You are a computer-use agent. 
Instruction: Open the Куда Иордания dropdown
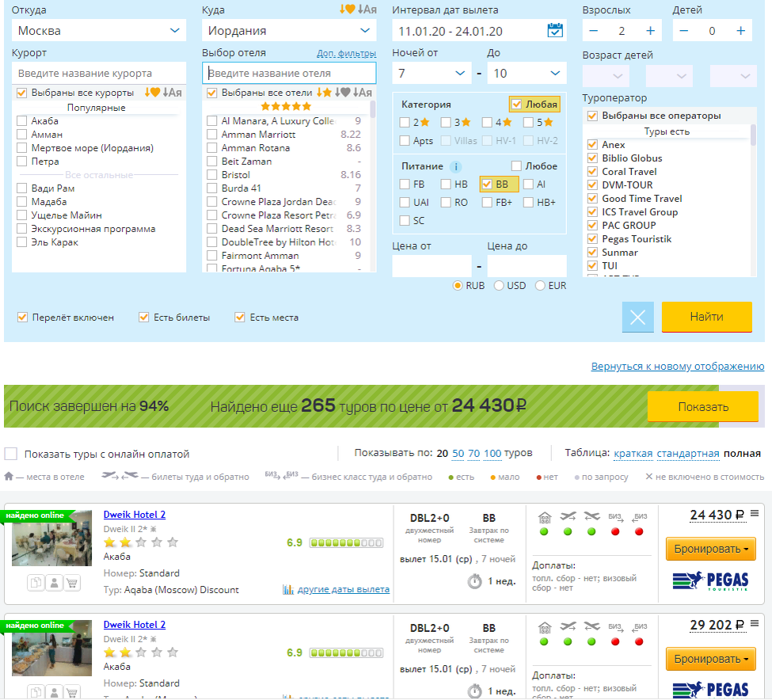pyautogui.click(x=289, y=31)
